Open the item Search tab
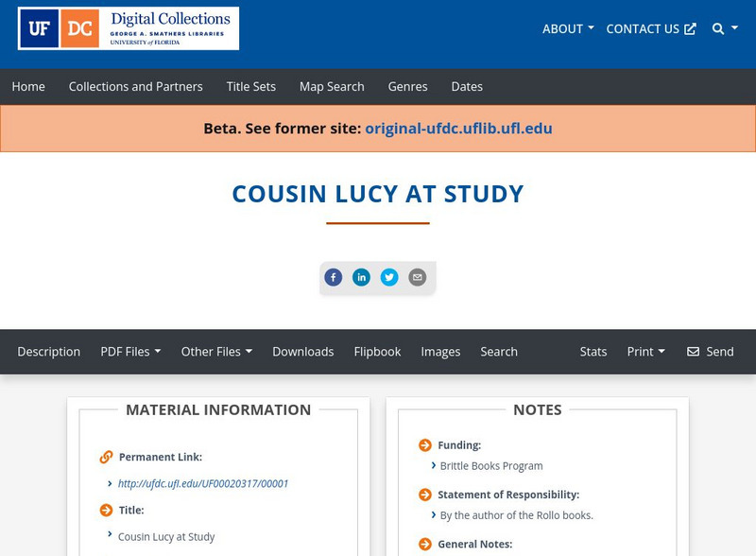756x556 pixels. coord(499,352)
